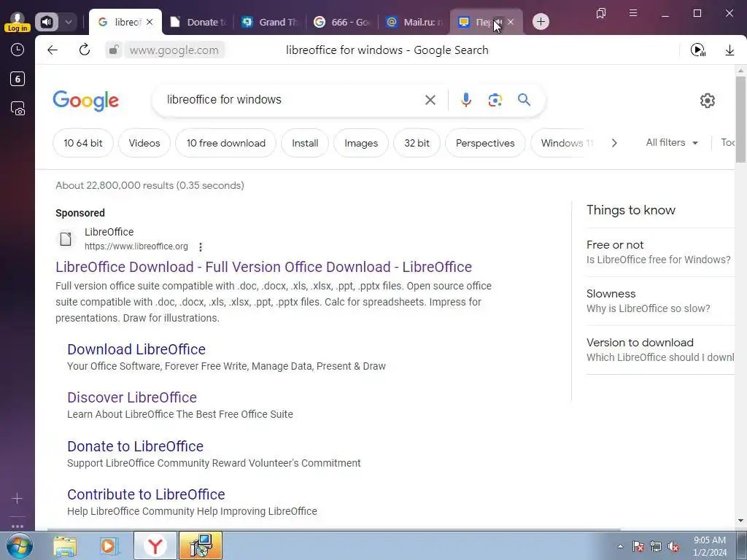Viewport: 747px width, 560px height.
Task: Select the Perspectives filter chip
Action: click(x=485, y=143)
